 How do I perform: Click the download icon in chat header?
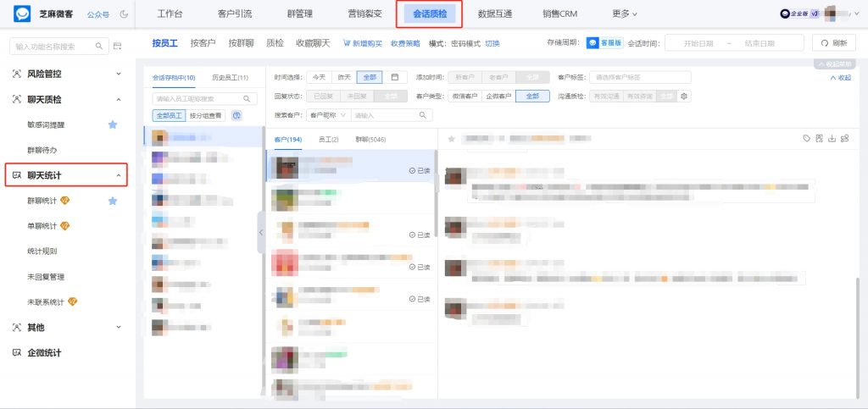[832, 139]
